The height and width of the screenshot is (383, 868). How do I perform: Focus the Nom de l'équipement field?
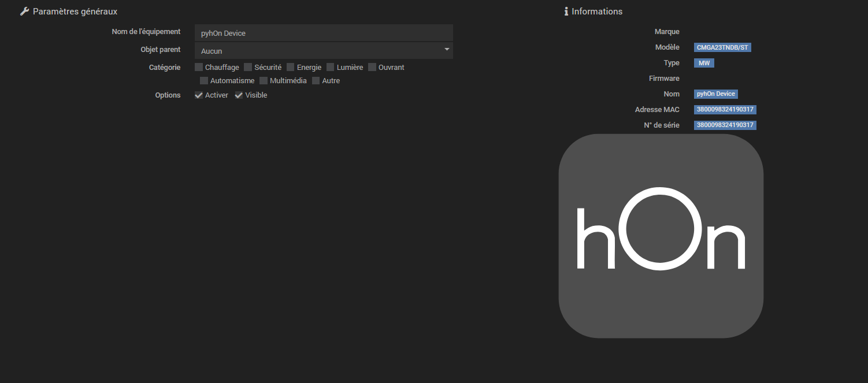tap(324, 33)
